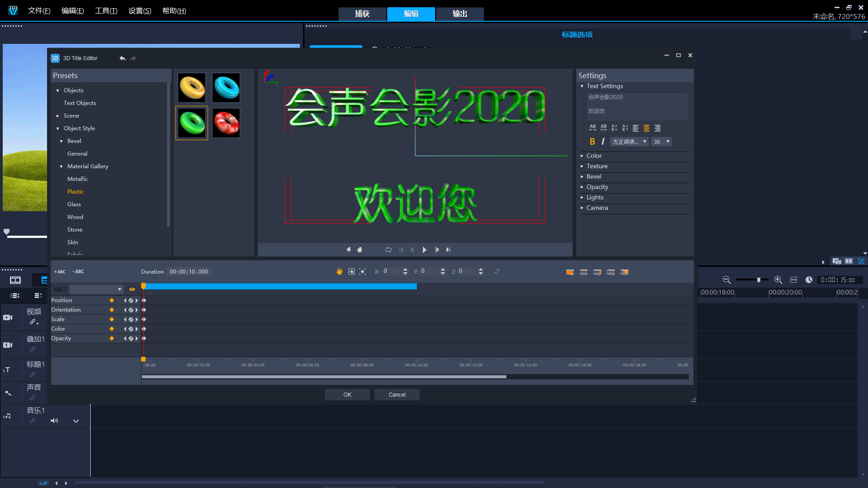Click the redo arrow in 3D Title Editor
This screenshot has height=488, width=868.
[x=133, y=58]
